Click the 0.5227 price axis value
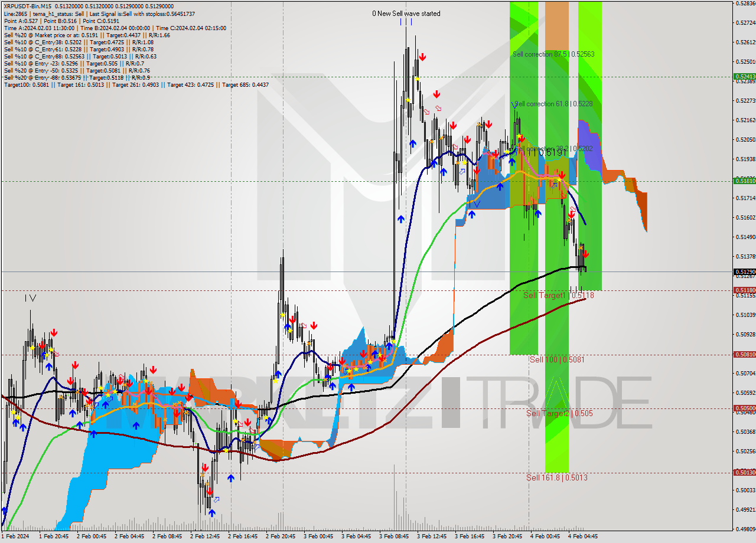This screenshot has height=543, width=756. (746, 100)
